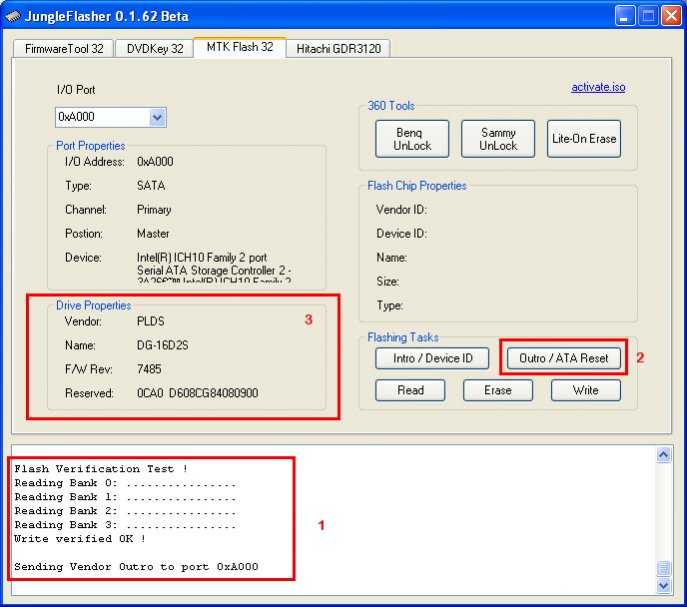
Task: Switch to the FirmwareTool 32 tab
Action: (64, 49)
